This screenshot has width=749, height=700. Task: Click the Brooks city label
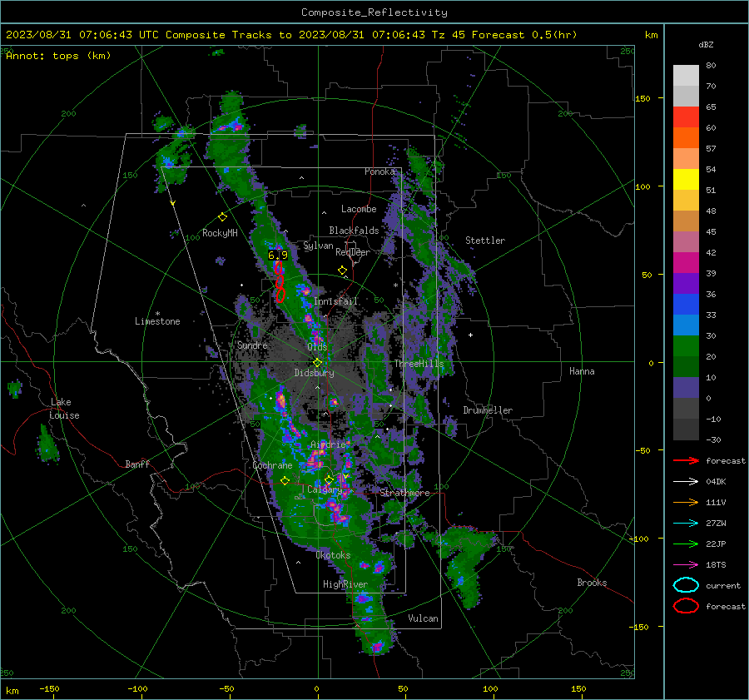click(x=592, y=583)
